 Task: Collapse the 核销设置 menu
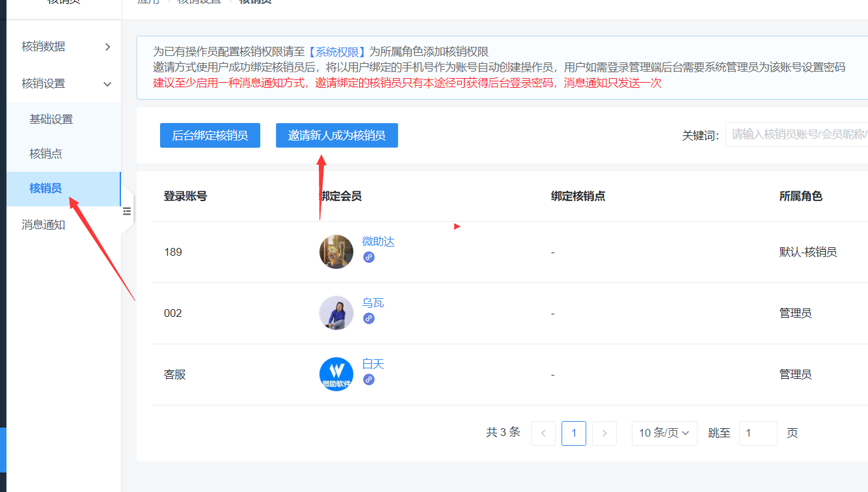(64, 83)
